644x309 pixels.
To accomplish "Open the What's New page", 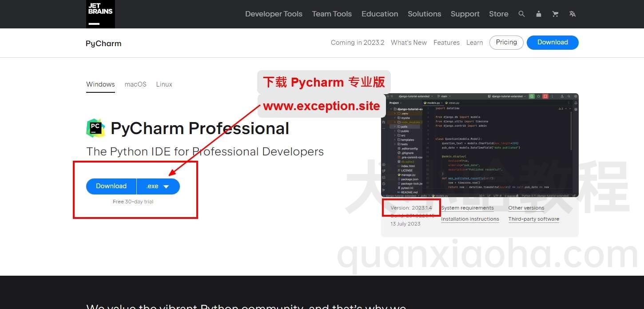I will point(409,43).
